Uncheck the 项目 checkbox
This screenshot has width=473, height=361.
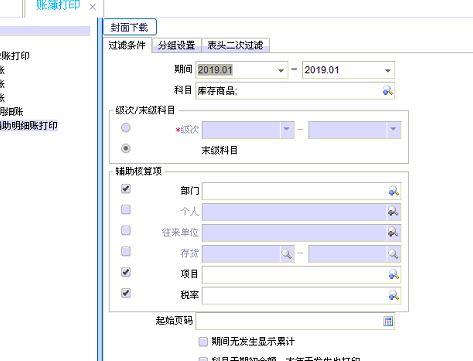point(126,272)
